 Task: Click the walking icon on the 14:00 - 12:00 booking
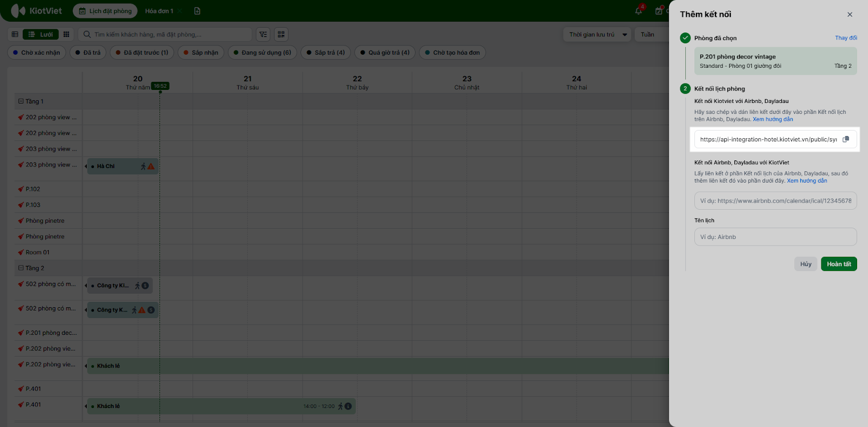coord(340,406)
